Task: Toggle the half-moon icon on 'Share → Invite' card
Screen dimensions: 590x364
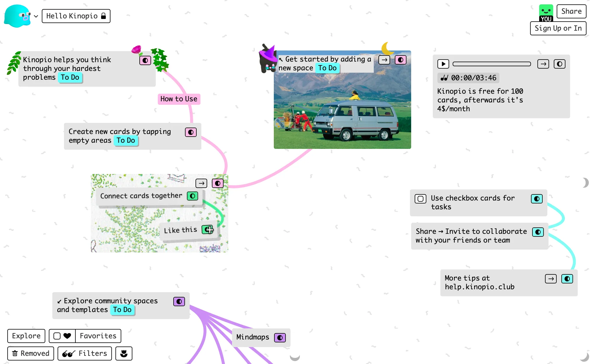Action: click(x=538, y=232)
